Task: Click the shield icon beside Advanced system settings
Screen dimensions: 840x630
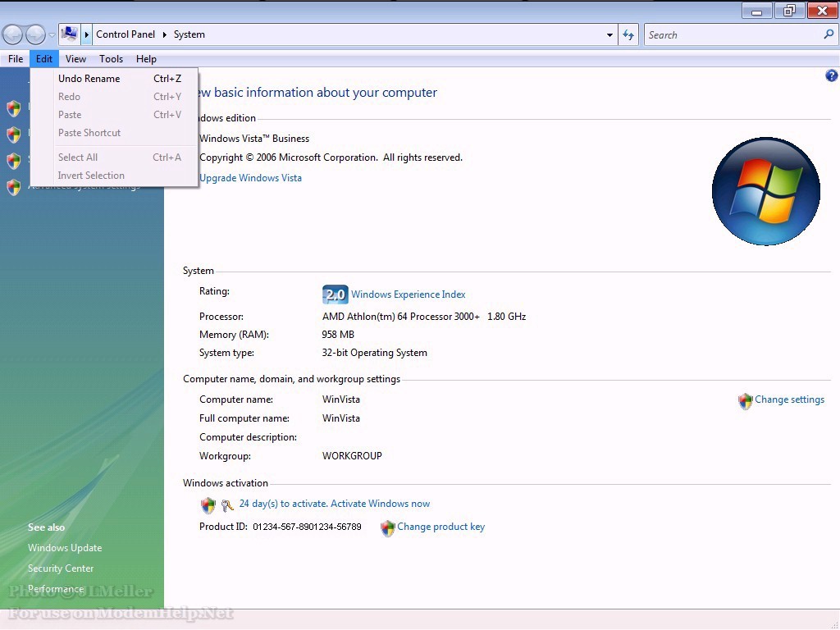Action: point(14,187)
